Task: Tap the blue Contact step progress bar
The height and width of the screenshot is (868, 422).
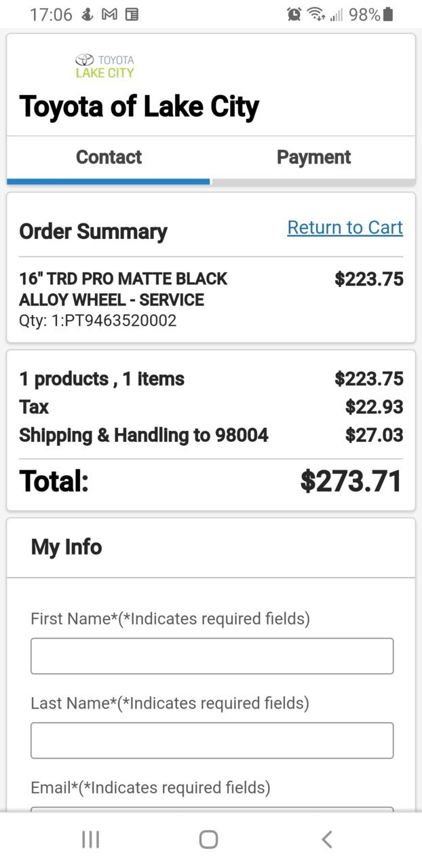Action: click(109, 181)
